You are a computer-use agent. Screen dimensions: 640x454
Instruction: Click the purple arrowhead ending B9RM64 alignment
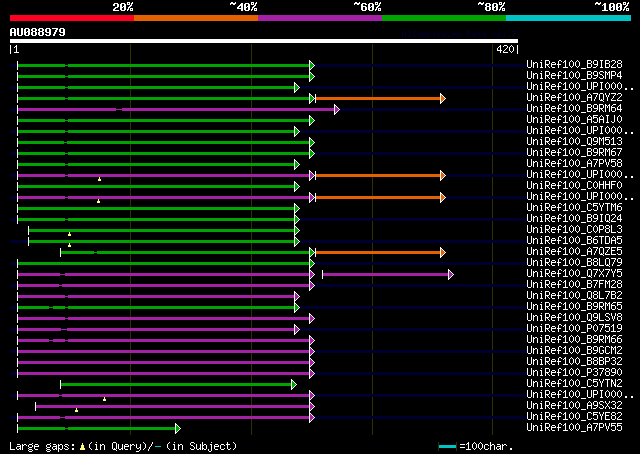pyautogui.click(x=337, y=109)
